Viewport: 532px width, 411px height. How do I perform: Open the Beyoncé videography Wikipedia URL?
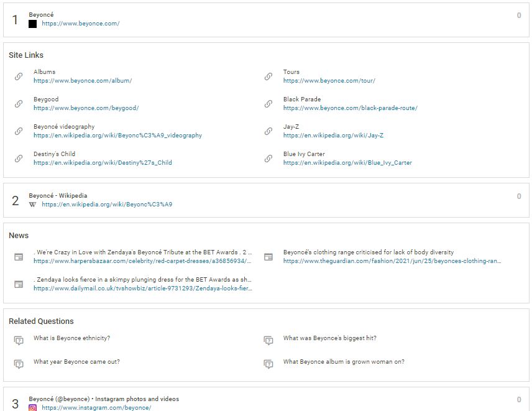tap(117, 136)
